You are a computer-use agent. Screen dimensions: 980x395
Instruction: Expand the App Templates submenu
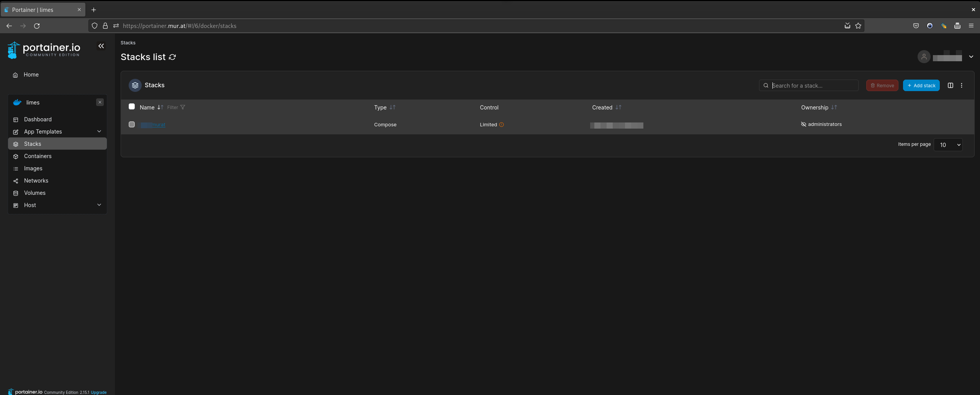tap(99, 131)
